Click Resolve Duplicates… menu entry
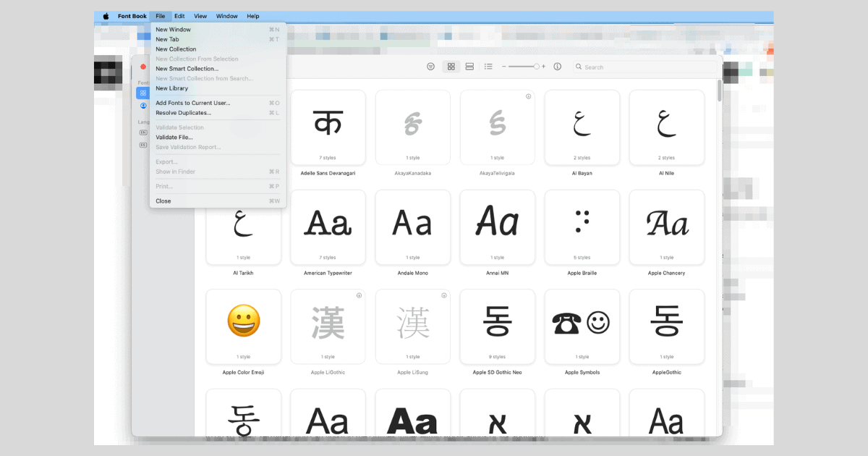 (184, 113)
